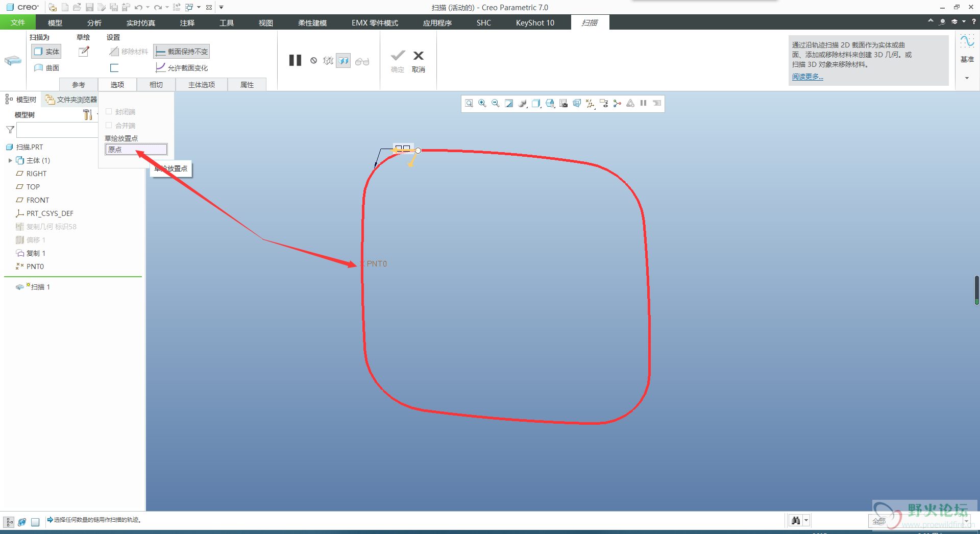Click the model tree filter funnel icon

click(10, 130)
